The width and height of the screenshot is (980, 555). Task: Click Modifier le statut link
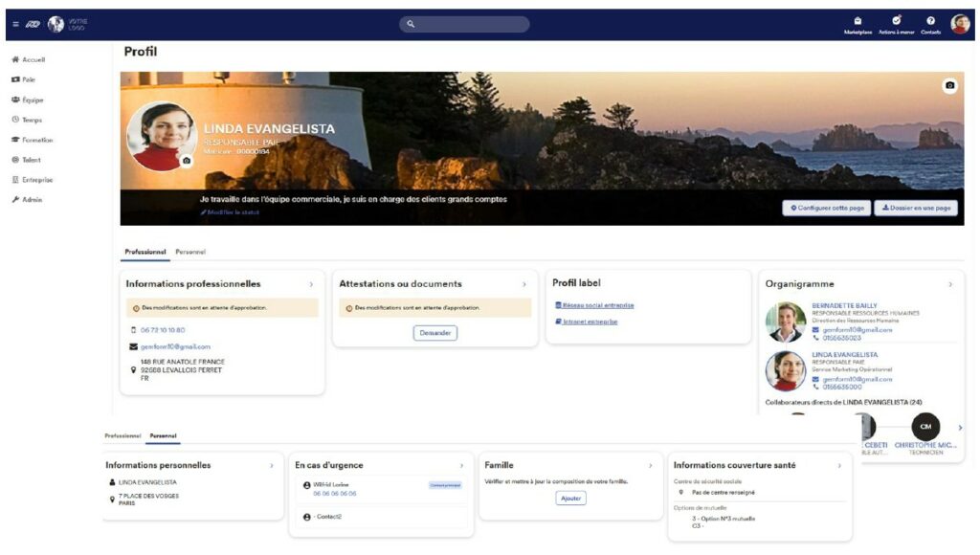[x=232, y=212]
